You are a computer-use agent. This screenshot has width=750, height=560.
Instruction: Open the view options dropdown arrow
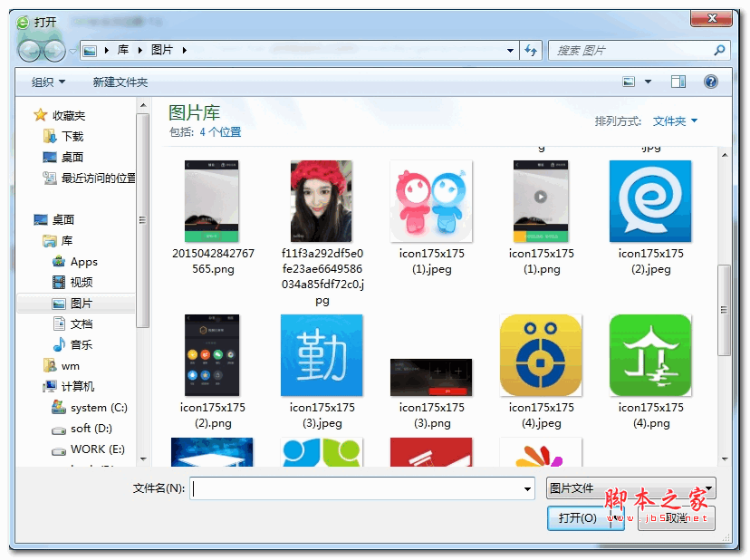click(649, 82)
